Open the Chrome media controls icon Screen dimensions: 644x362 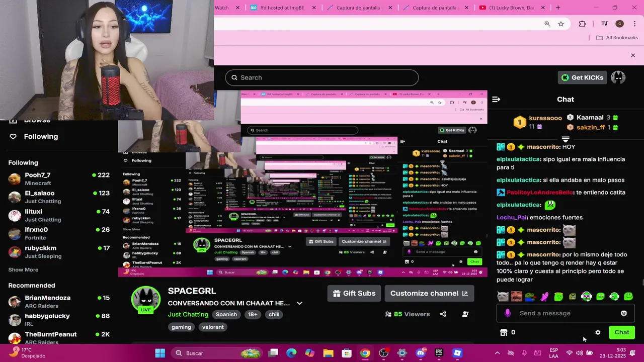coord(605,24)
